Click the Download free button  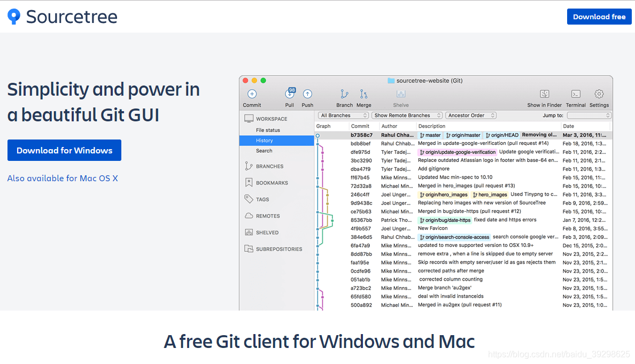point(599,17)
